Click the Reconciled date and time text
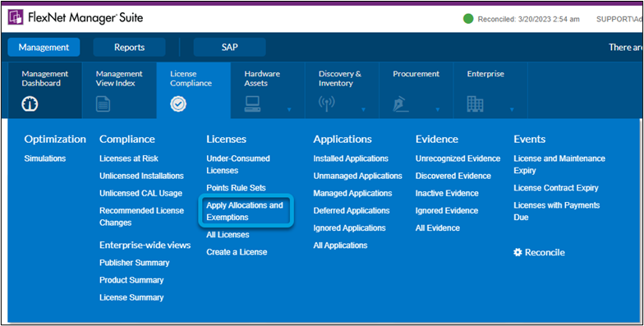 coord(529,20)
